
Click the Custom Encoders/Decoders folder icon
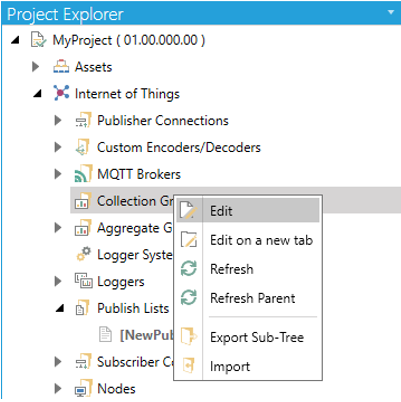click(x=83, y=147)
